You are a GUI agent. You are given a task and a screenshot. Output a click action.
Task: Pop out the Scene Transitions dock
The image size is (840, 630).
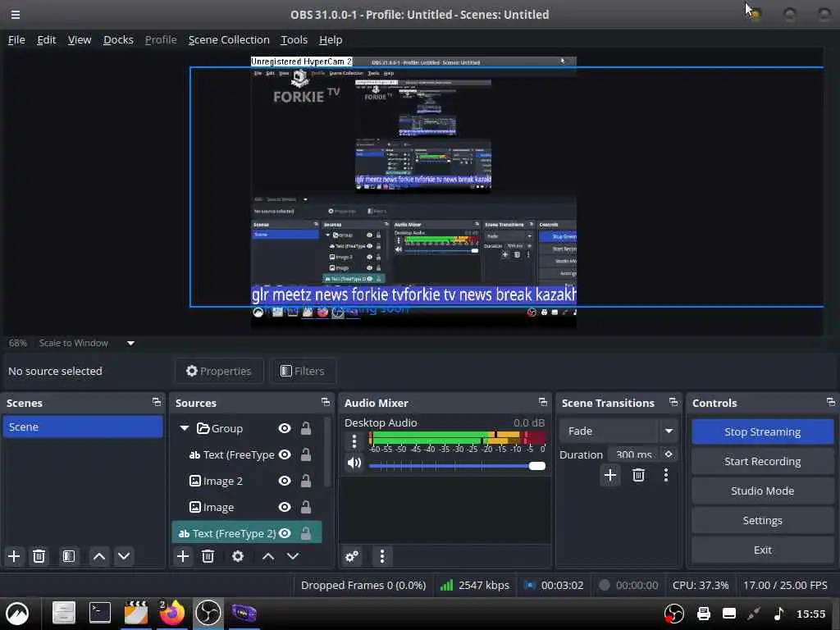[673, 402]
